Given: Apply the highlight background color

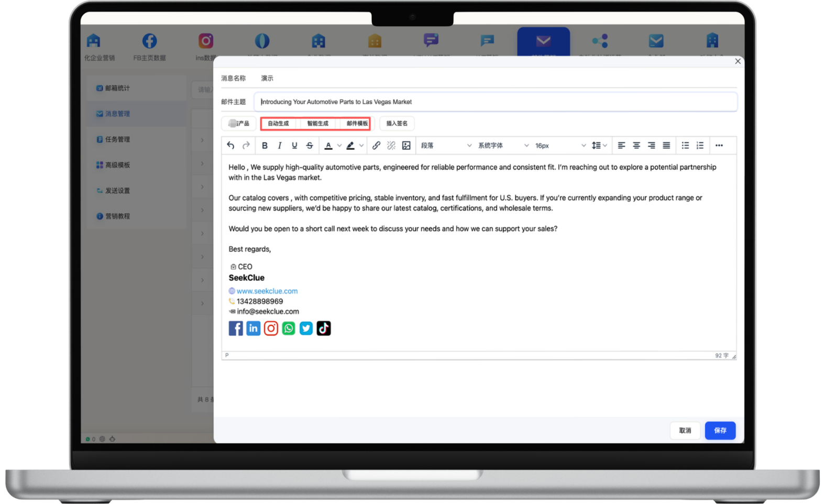Looking at the screenshot, I should (x=350, y=146).
